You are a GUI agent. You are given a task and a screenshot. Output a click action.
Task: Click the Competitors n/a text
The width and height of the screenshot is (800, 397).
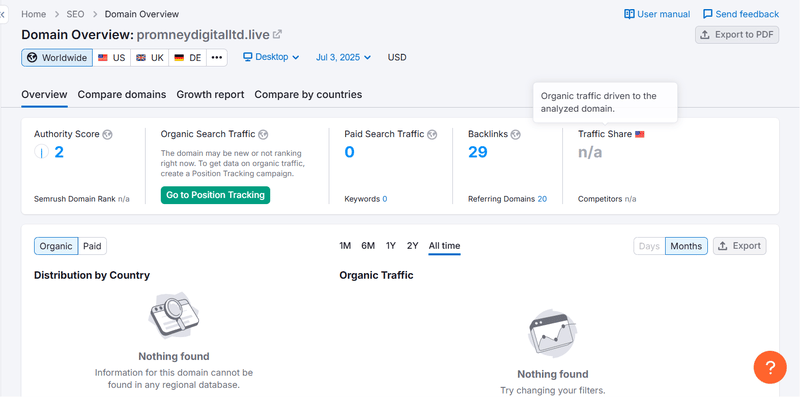click(x=607, y=199)
